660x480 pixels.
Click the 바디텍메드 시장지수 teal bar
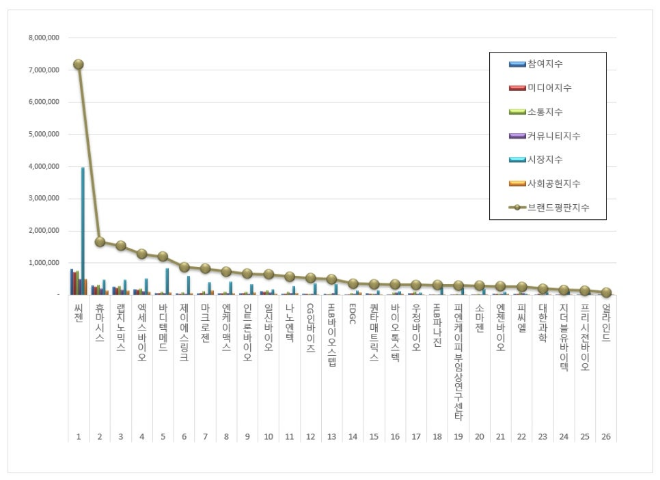168,281
